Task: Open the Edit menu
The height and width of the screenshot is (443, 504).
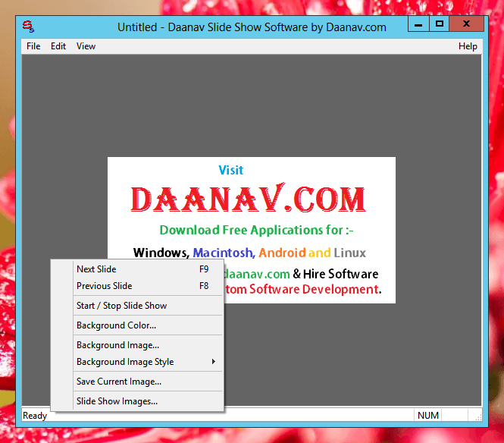Action: 58,46
